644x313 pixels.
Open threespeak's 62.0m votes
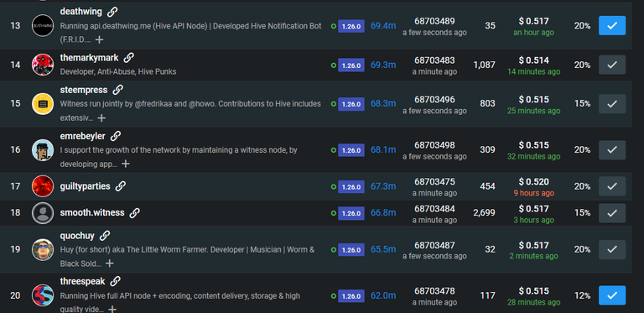pyautogui.click(x=383, y=295)
